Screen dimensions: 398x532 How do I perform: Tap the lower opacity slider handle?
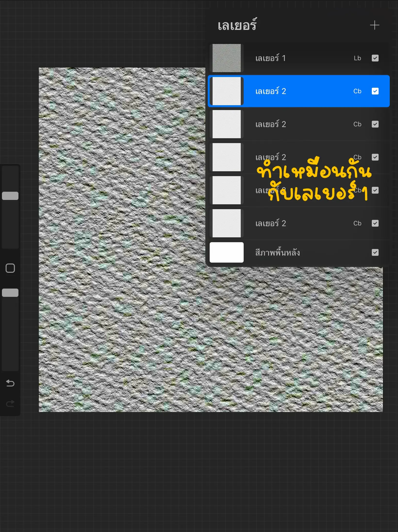(x=10, y=293)
